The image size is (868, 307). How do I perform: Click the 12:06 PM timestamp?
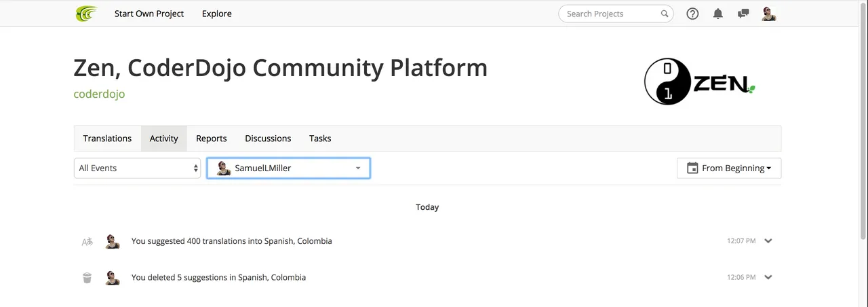pyautogui.click(x=741, y=277)
